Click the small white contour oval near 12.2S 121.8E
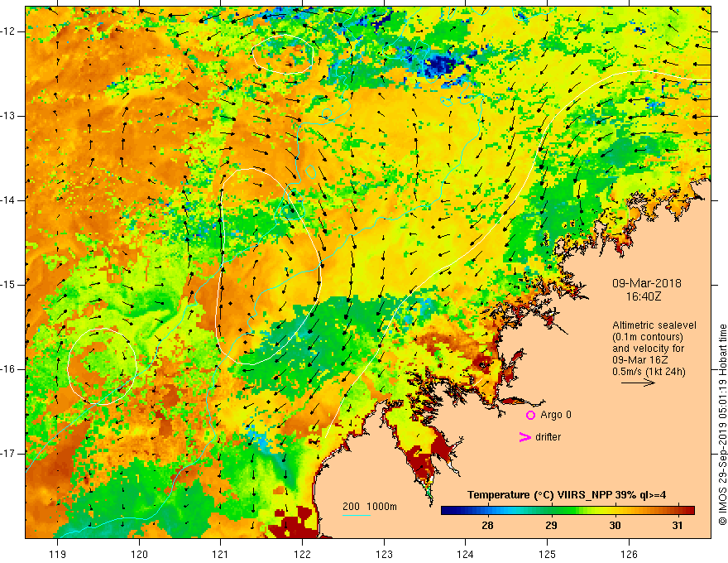 pos(283,54)
